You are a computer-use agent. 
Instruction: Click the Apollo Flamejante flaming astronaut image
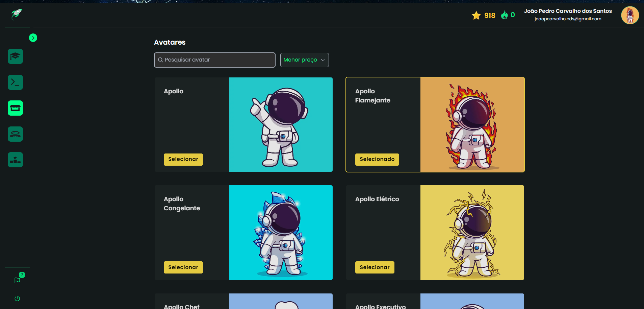pyautogui.click(x=472, y=124)
